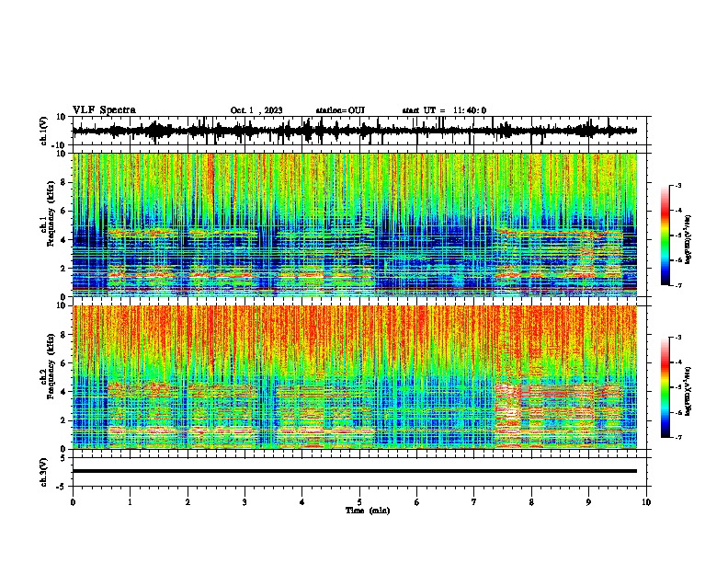
Task: Click the ch.3 flat black trace line
Action: coord(355,471)
